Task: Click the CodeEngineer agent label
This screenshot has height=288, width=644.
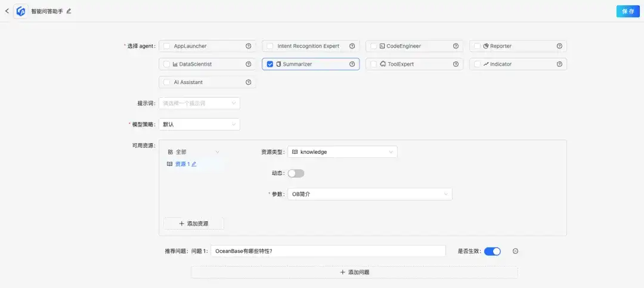Action: pos(403,46)
